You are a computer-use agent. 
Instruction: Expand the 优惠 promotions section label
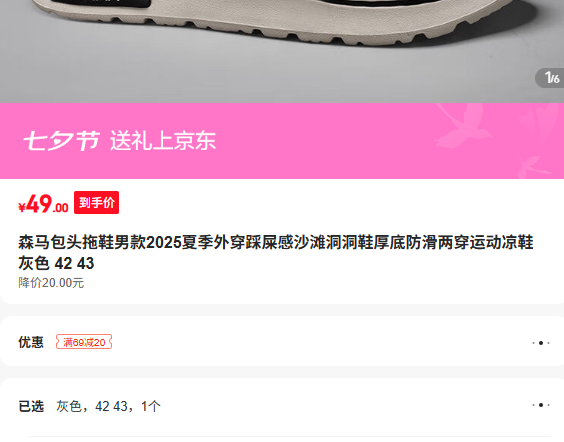click(x=31, y=342)
